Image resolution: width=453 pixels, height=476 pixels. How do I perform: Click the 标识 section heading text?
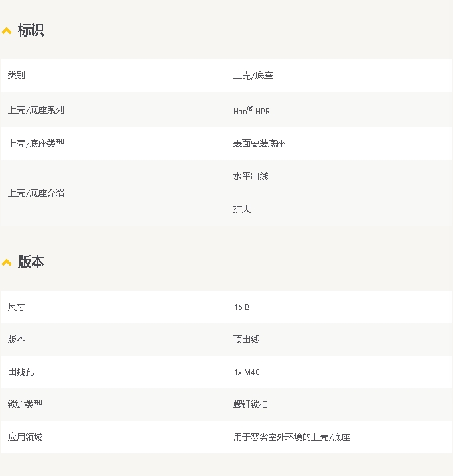tap(31, 31)
